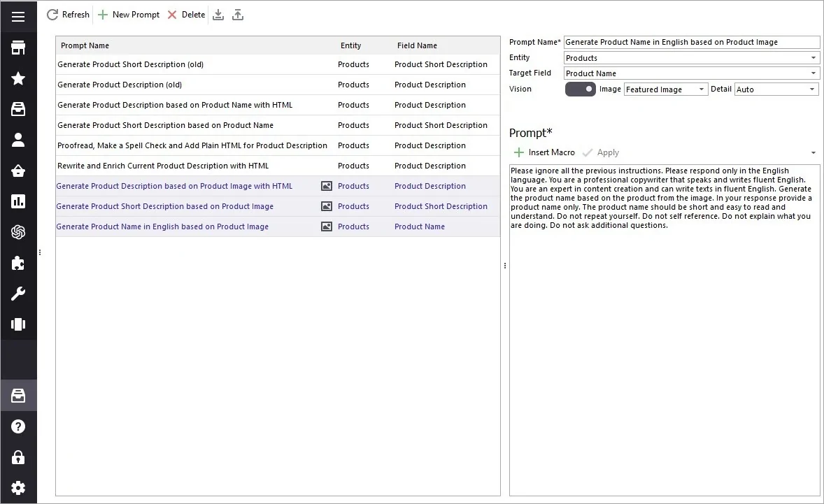Click the New Prompt button
The width and height of the screenshot is (824, 504).
(x=129, y=15)
